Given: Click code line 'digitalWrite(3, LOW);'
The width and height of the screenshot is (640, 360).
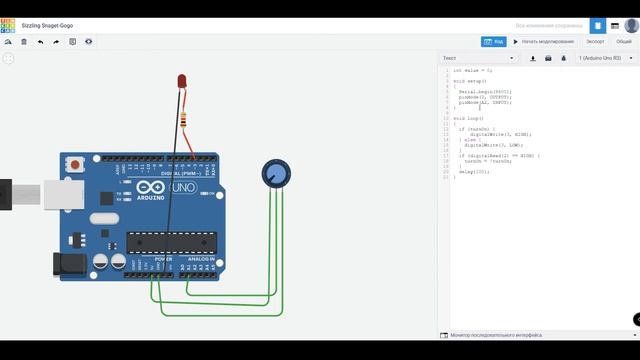Looking at the screenshot, I should pos(493,145).
